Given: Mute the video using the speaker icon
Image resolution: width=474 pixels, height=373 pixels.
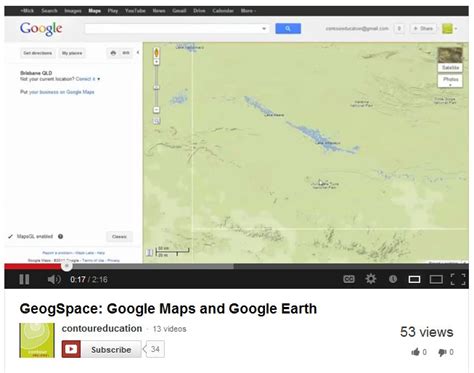Looking at the screenshot, I should click(x=54, y=279).
